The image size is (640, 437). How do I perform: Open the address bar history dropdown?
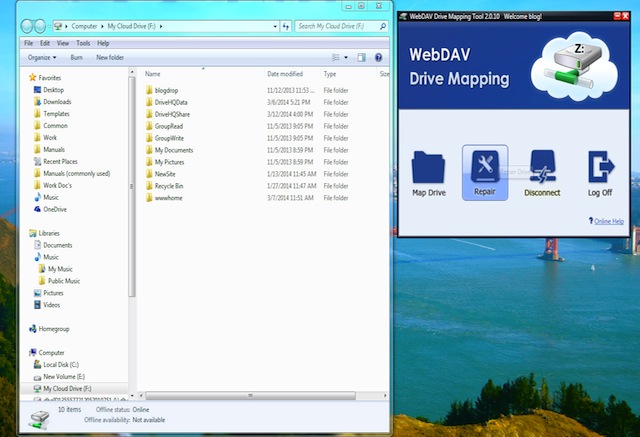coord(275,26)
